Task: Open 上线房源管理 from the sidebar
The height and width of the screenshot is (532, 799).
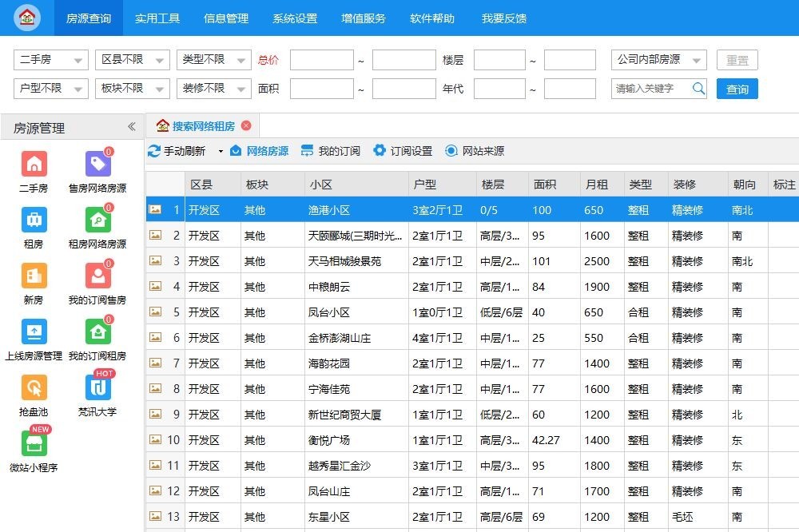Action: tap(33, 332)
